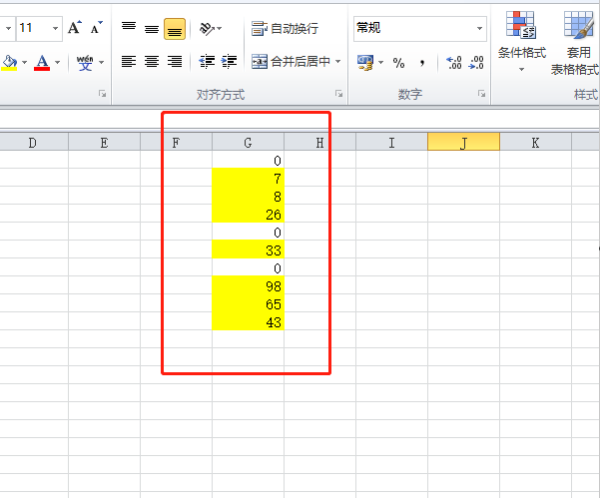600x498 pixels.
Task: Expand the currency format dropdown arrow
Action: (x=380, y=62)
